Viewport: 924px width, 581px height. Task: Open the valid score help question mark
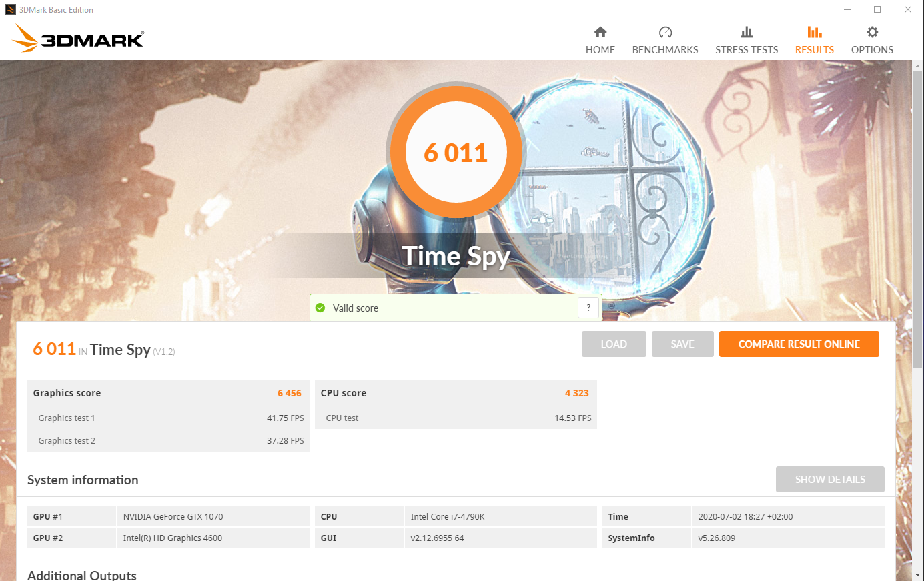point(588,308)
